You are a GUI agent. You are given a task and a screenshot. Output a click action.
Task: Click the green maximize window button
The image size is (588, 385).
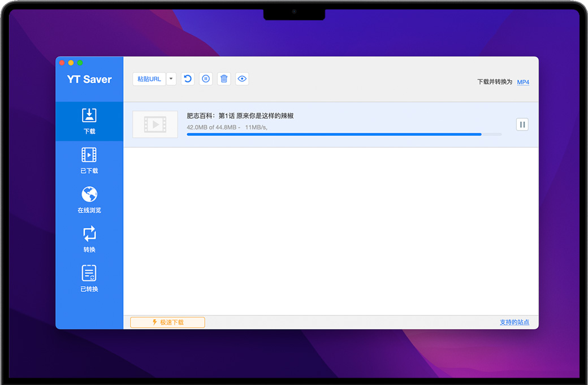pyautogui.click(x=80, y=63)
